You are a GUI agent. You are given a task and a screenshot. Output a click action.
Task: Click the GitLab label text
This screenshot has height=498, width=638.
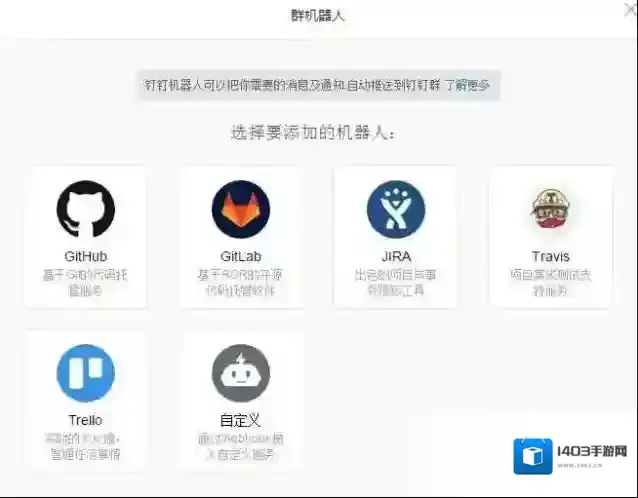pos(241,256)
